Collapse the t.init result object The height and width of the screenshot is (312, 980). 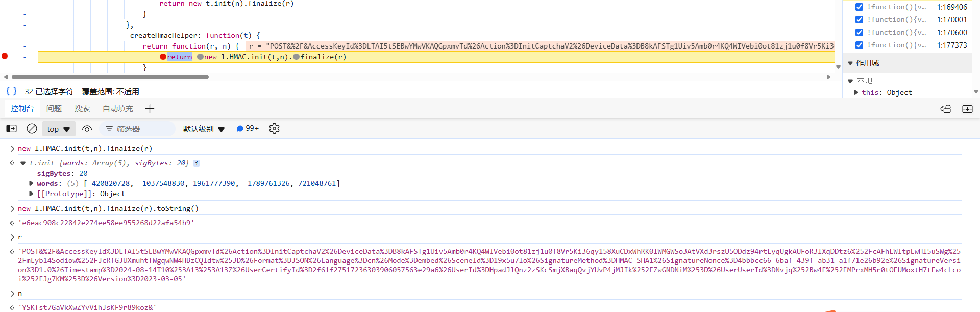click(x=23, y=163)
